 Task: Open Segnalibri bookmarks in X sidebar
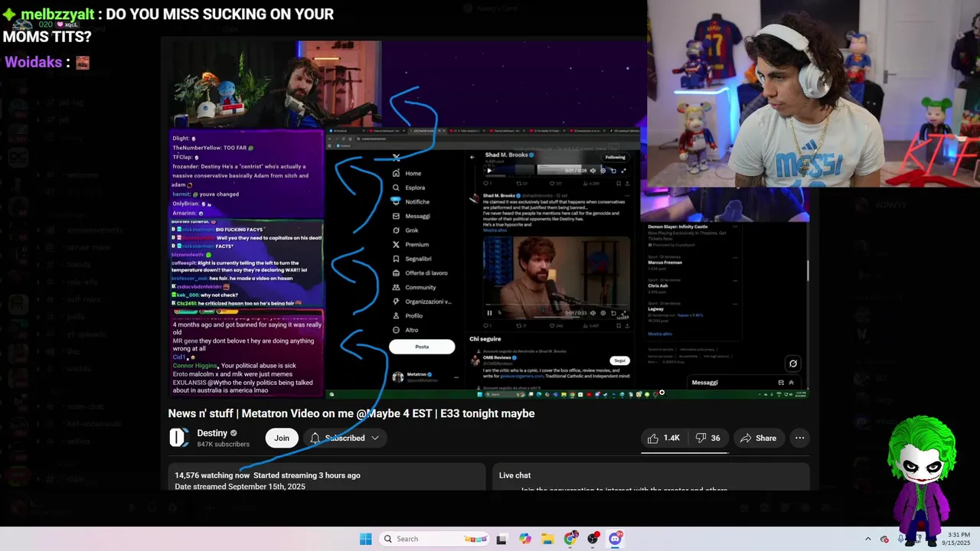pyautogui.click(x=411, y=259)
